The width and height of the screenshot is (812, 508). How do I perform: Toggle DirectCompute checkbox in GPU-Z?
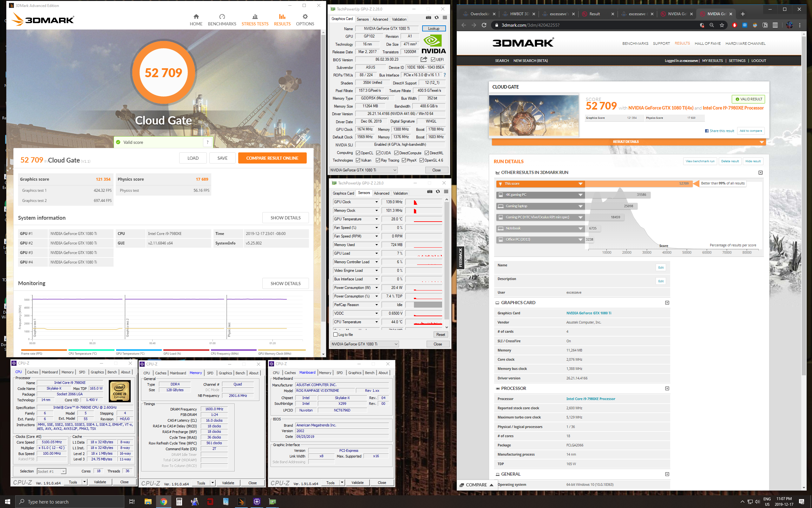tap(396, 153)
